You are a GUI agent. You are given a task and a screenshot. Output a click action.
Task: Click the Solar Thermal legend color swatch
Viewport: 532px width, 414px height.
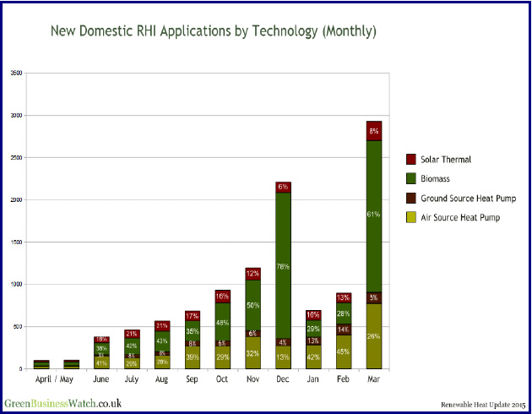411,159
